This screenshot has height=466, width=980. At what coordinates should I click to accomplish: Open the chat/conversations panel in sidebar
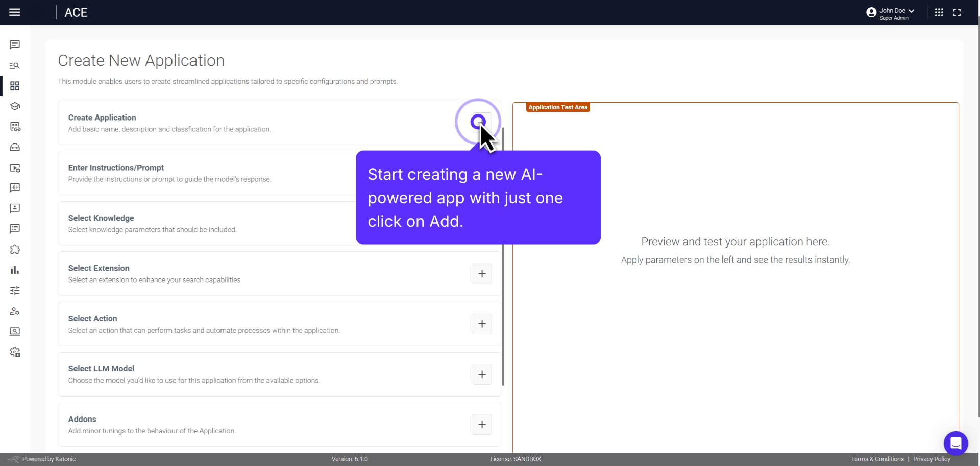pos(15,45)
